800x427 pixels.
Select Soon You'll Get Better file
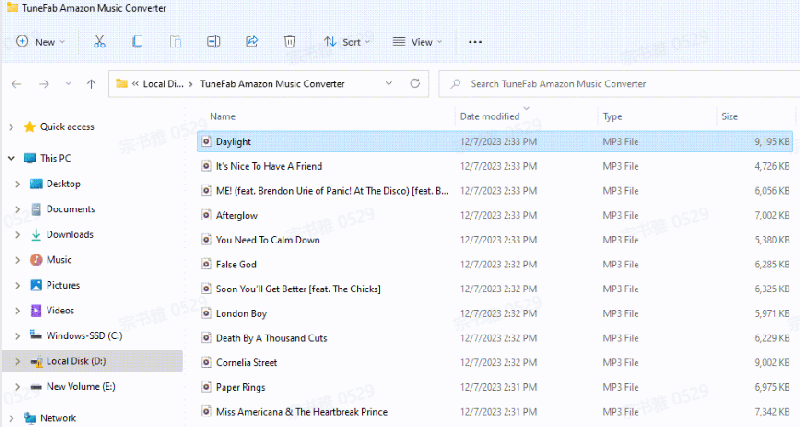495,288
